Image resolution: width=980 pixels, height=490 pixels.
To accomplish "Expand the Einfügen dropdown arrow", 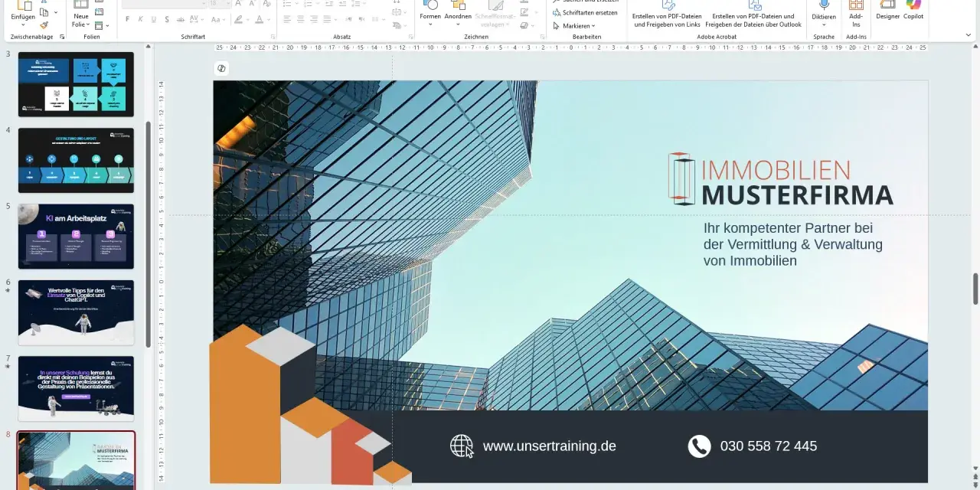I will 24,24.
